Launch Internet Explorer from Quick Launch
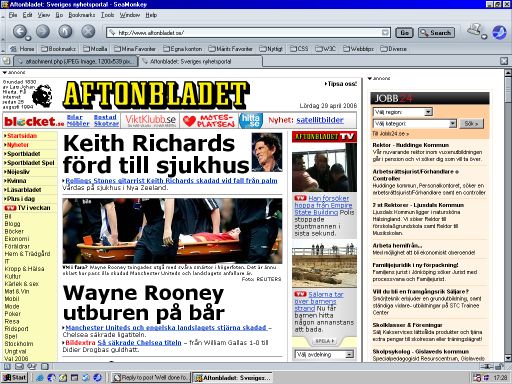The width and height of the screenshot is (512, 384). (40, 377)
